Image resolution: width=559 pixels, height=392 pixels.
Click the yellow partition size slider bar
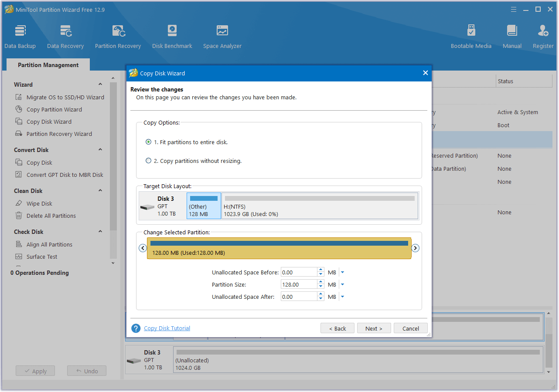[279, 248]
